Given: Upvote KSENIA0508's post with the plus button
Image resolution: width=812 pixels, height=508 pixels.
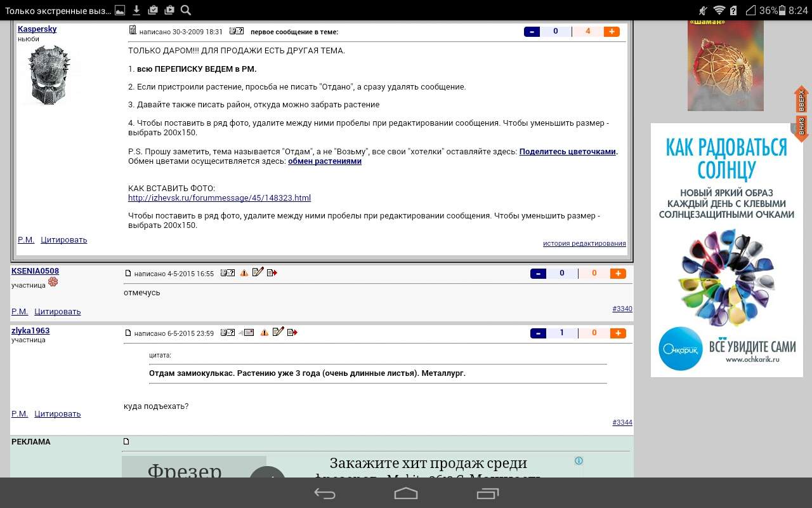Looking at the screenshot, I should pos(618,274).
